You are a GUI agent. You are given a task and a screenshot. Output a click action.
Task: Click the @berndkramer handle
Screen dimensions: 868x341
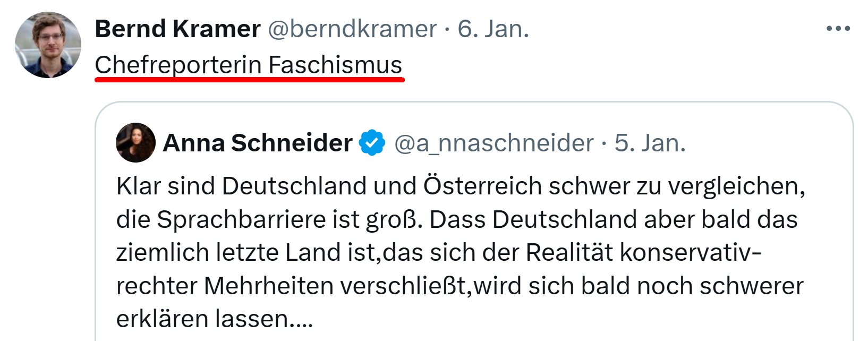(352, 29)
